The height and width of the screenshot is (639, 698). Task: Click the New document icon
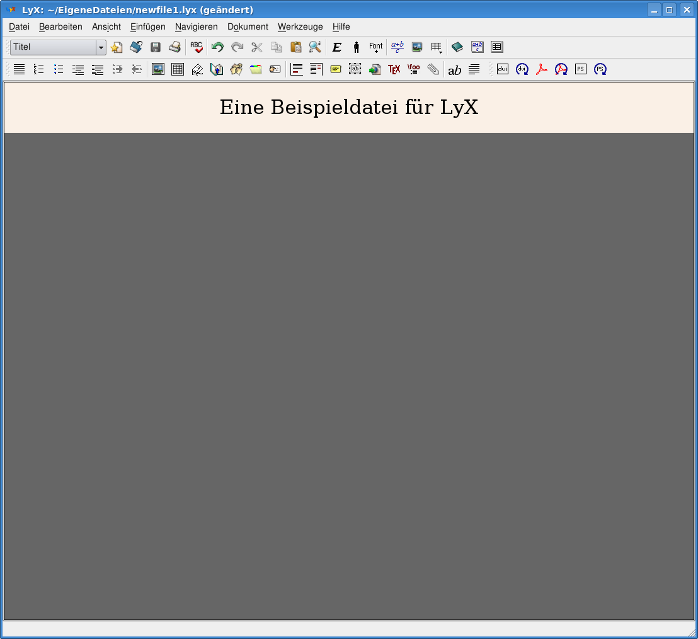point(117,47)
